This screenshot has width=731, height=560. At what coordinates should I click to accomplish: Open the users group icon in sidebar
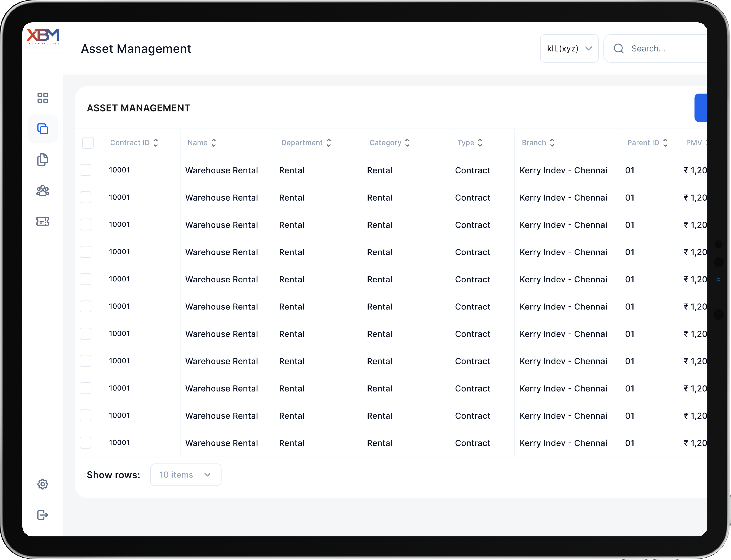click(x=43, y=191)
